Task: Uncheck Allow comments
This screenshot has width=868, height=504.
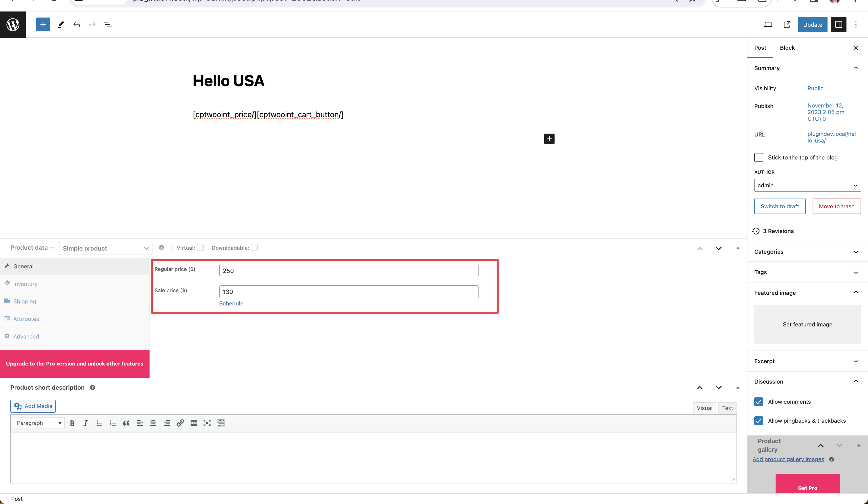Action: [758, 402]
